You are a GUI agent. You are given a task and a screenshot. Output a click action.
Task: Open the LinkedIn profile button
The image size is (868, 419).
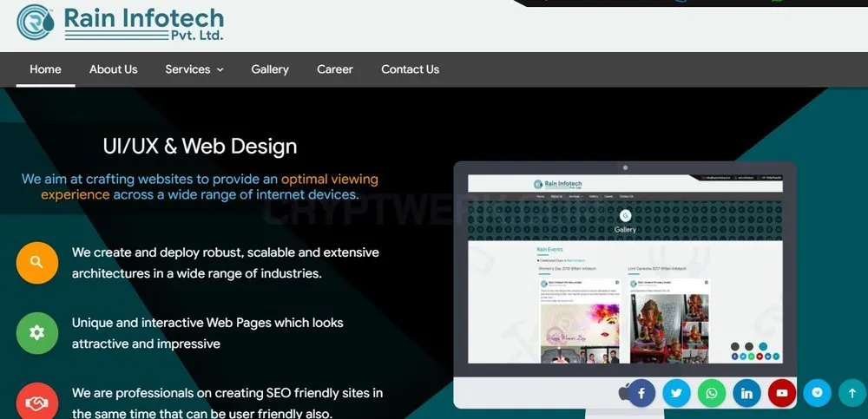click(x=746, y=394)
